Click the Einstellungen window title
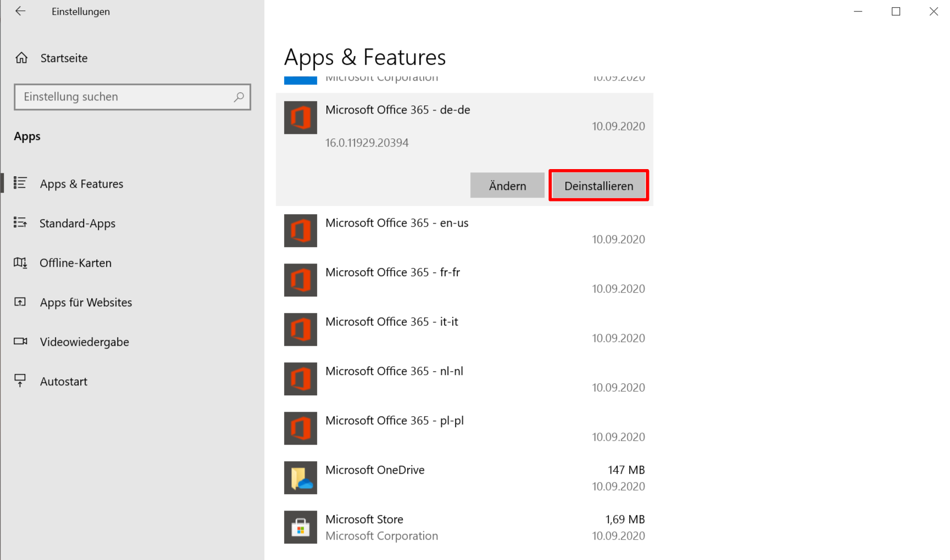Screen dimensions: 950x560 coord(81,12)
